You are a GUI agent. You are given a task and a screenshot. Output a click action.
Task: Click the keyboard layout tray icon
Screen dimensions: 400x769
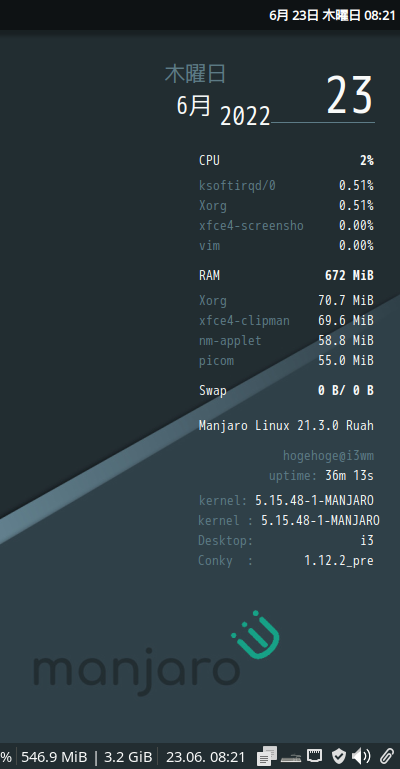point(291,757)
